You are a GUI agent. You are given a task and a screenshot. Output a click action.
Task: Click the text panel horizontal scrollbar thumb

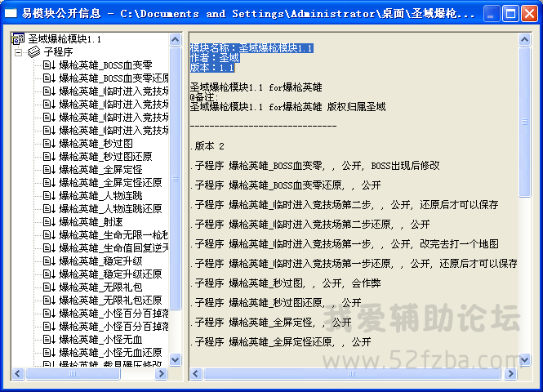(352, 374)
